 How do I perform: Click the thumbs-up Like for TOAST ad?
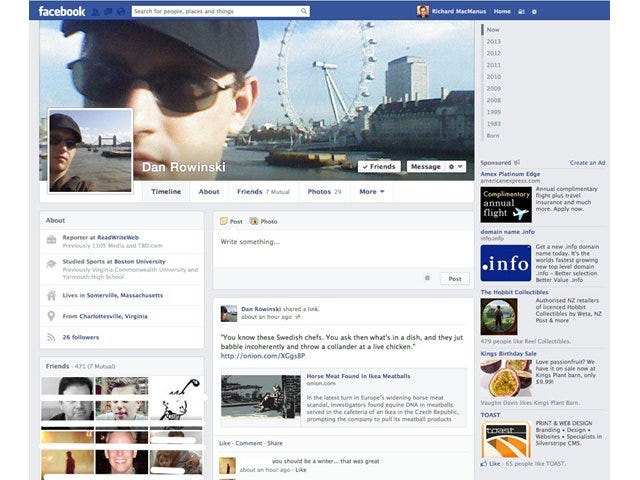(485, 464)
